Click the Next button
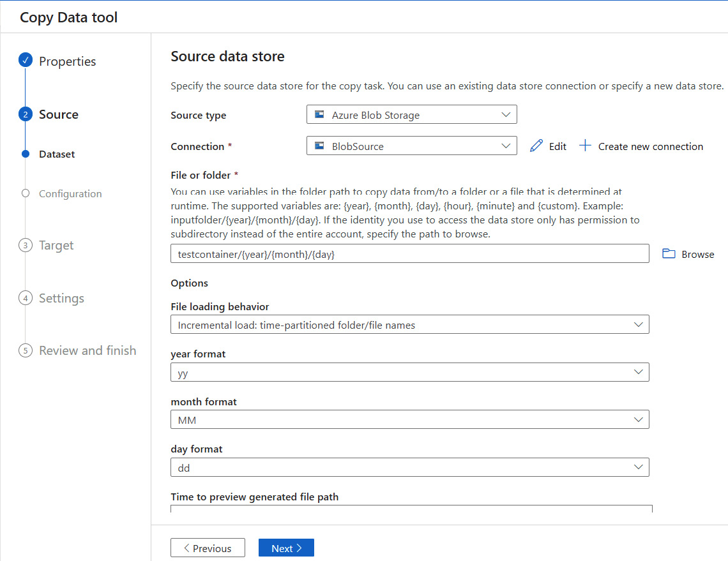 (286, 548)
